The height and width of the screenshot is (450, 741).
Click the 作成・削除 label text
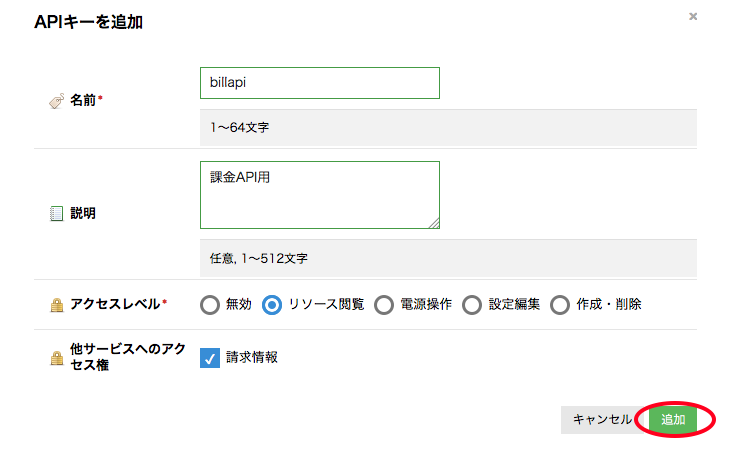click(609, 304)
